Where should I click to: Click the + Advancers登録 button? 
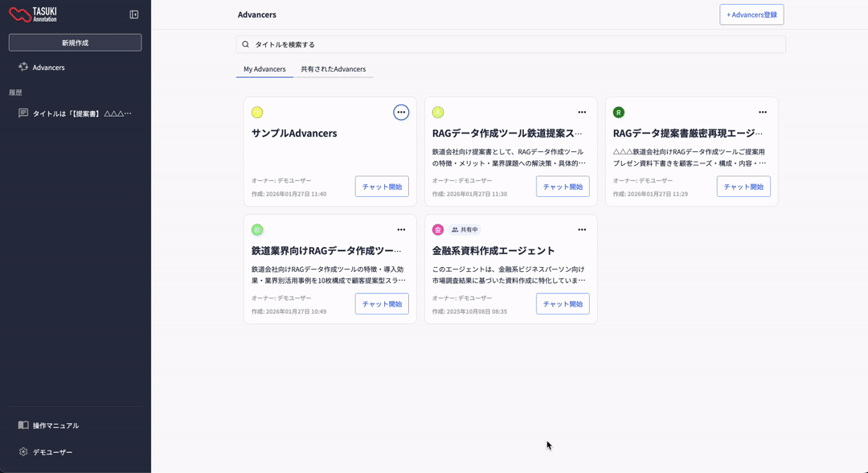point(751,14)
